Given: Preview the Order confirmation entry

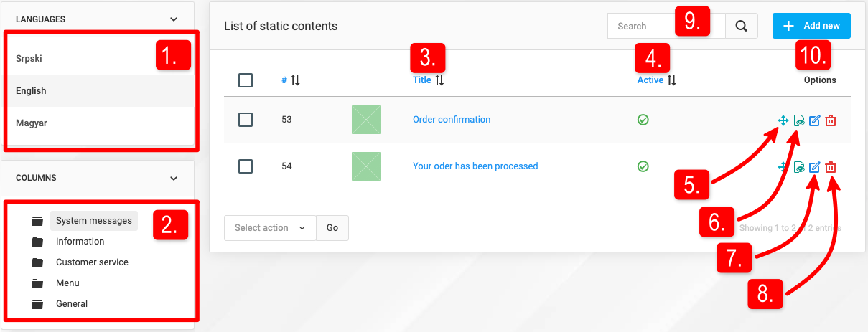Looking at the screenshot, I should click(799, 120).
